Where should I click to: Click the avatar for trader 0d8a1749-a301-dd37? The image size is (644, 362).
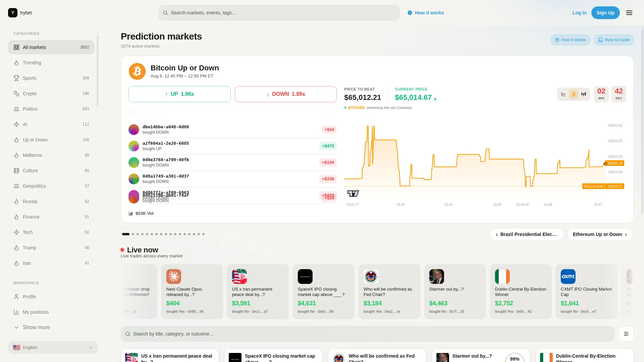coord(134,179)
